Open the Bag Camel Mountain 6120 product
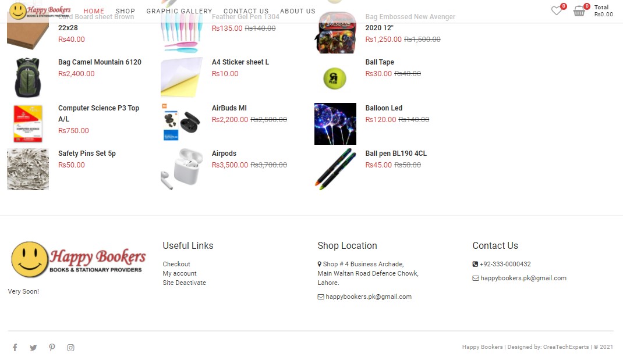Viewport: 623px width, 364px height. pyautogui.click(x=100, y=62)
